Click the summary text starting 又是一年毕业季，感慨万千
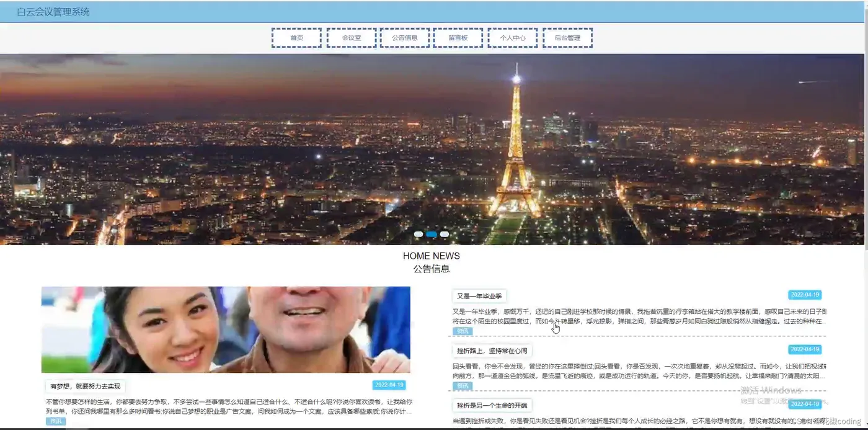This screenshot has height=430, width=868. 640,316
